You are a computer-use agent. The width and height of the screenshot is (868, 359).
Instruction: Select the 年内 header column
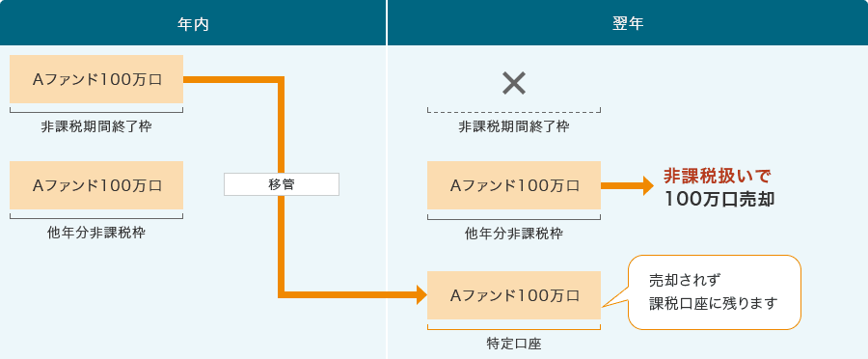click(193, 23)
